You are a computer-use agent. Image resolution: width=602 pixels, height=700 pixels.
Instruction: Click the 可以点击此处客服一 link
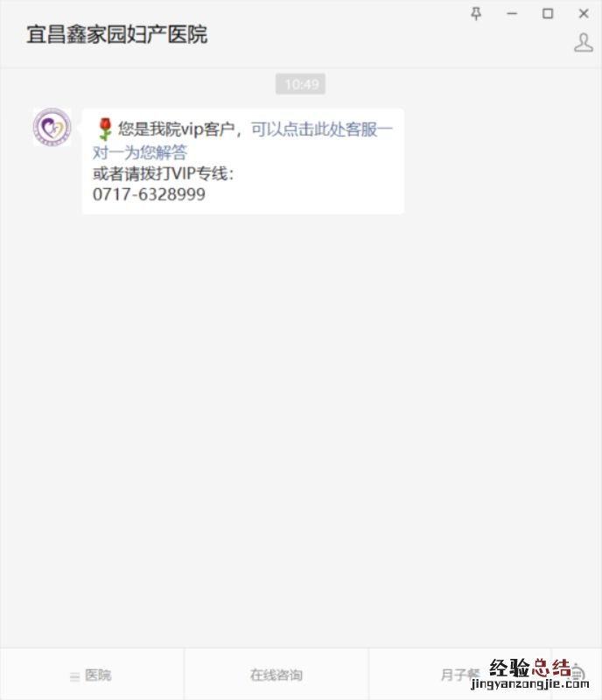(x=321, y=129)
